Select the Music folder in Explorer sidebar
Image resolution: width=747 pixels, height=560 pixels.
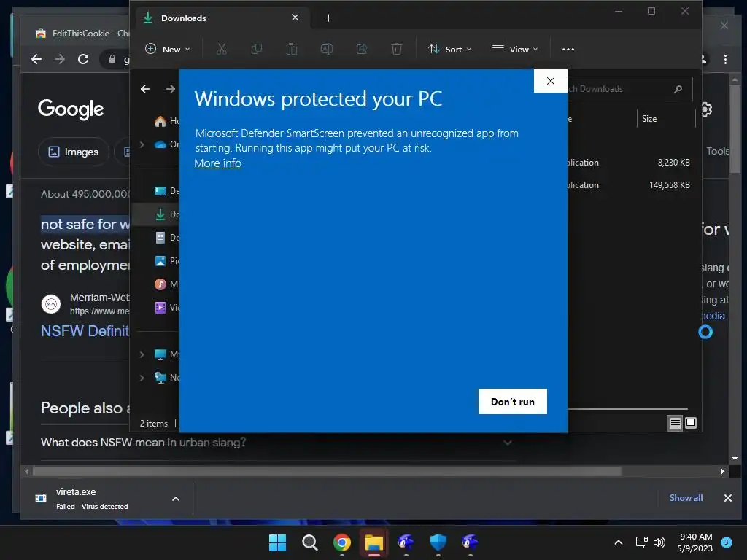167,284
